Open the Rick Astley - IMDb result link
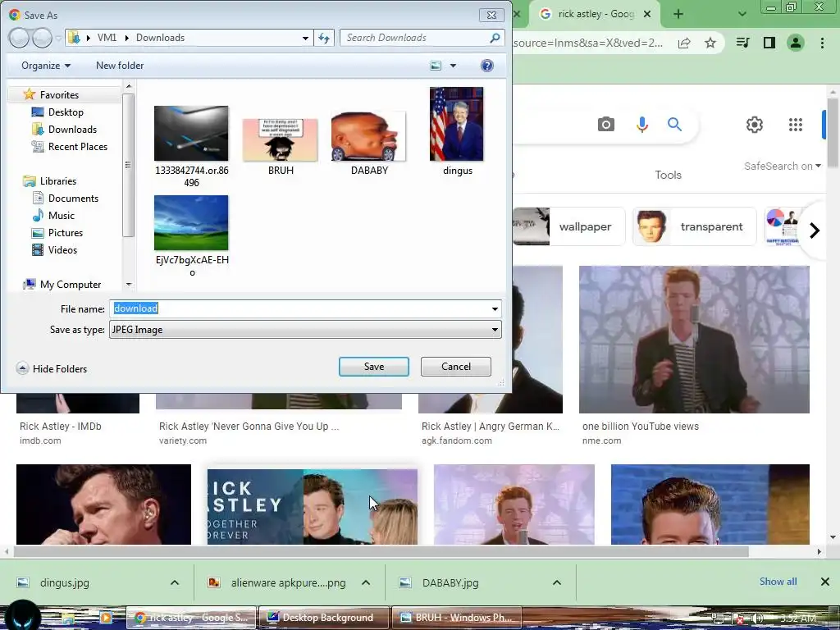The height and width of the screenshot is (630, 840). pos(61,427)
